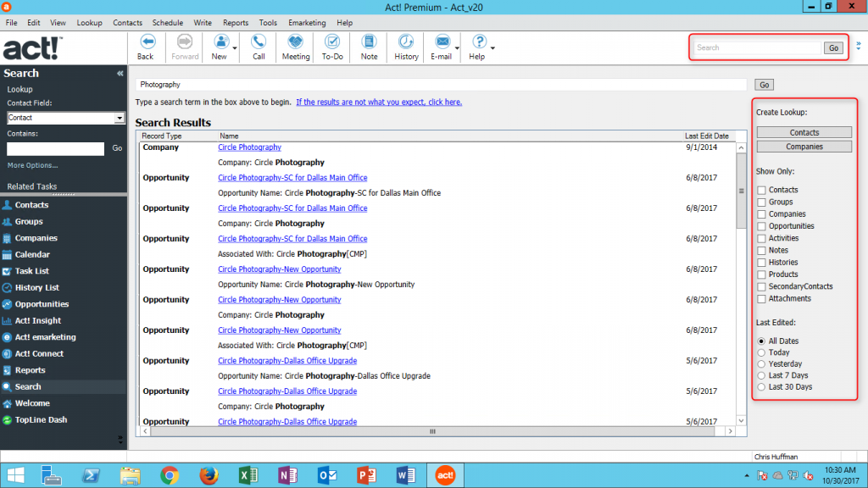Click the results vertical scrollbar thumb
The image size is (868, 488).
coord(741,191)
